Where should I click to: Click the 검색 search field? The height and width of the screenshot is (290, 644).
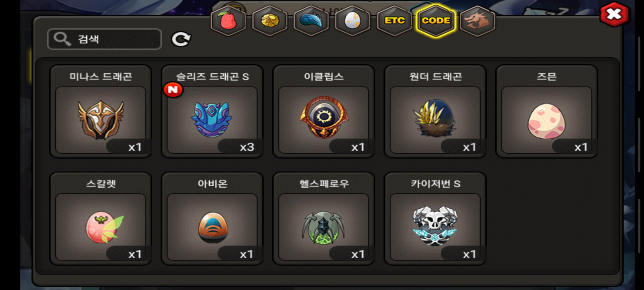[104, 39]
